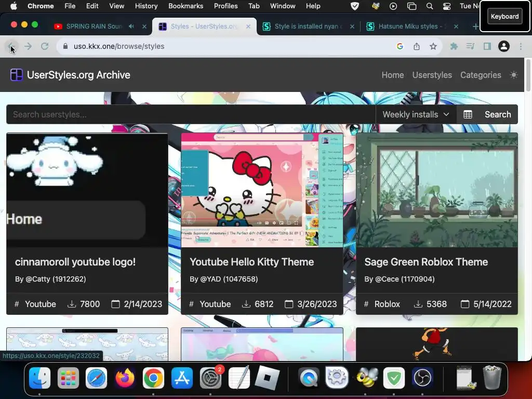Launch Safari from the Dock

coord(97,378)
